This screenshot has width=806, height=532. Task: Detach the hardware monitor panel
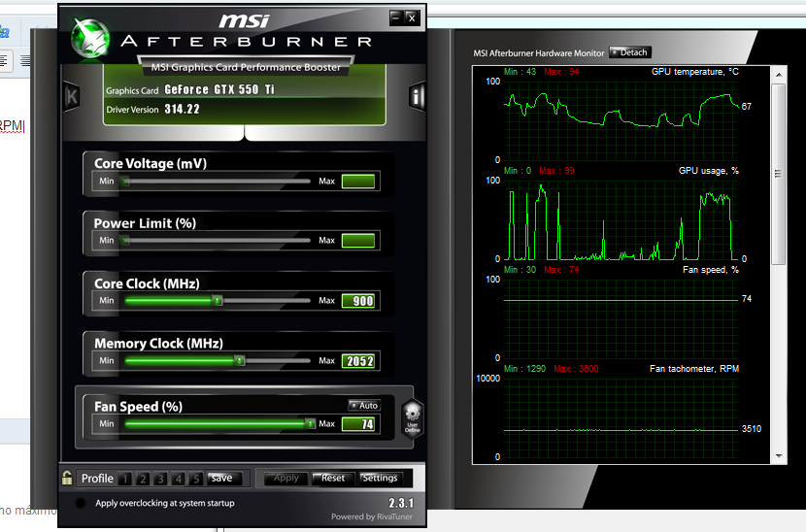click(629, 52)
